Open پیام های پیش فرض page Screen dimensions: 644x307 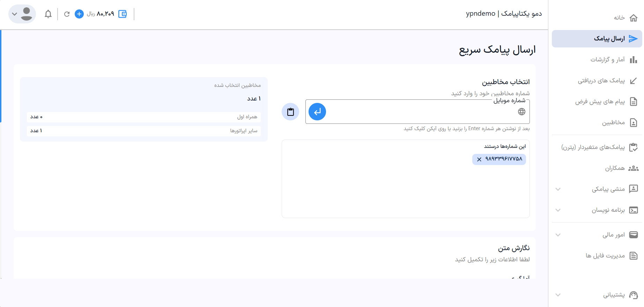point(606,102)
